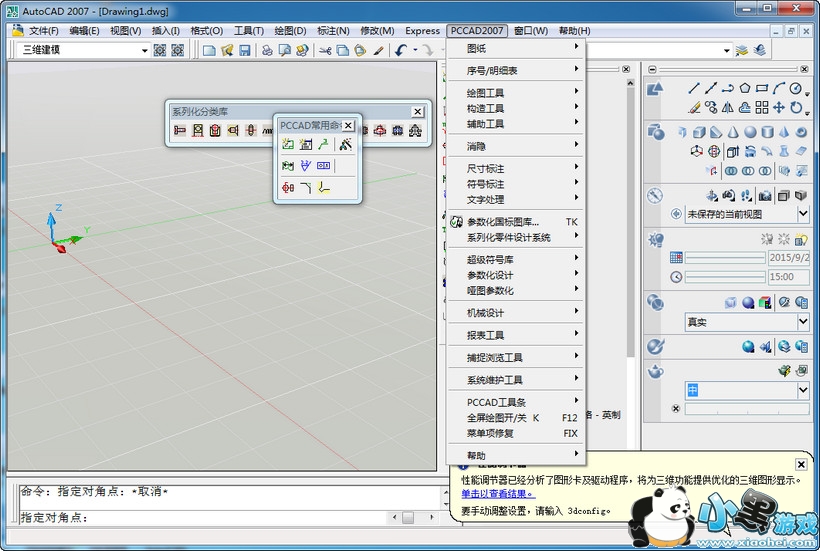Image resolution: width=820 pixels, height=551 pixels.
Task: Click the New drawing icon in toolbar
Action: click(x=209, y=50)
